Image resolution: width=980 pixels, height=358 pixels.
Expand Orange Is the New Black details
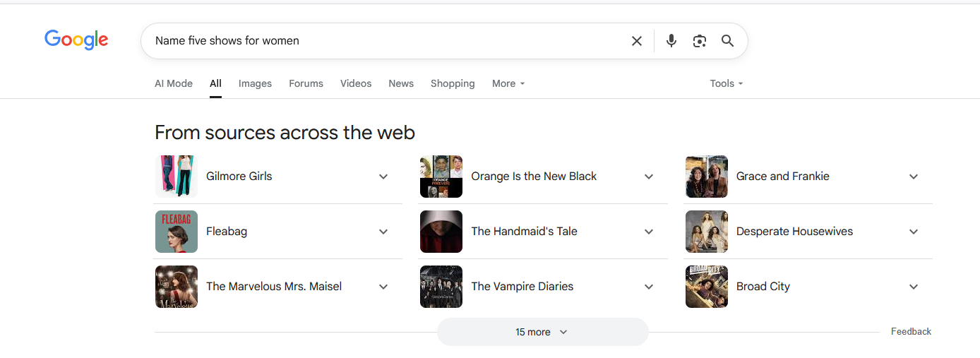[649, 177]
